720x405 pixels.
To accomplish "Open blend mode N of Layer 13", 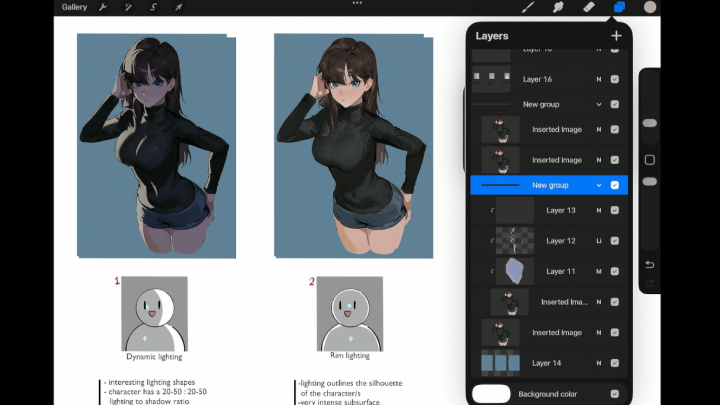I will [599, 210].
